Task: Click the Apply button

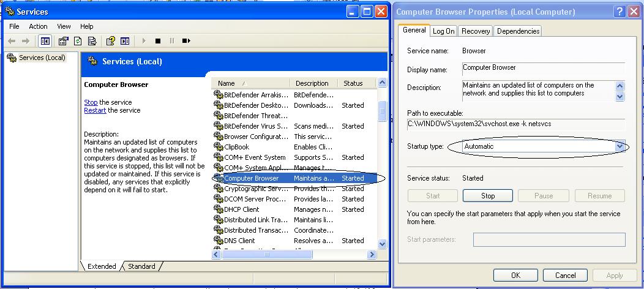Action: point(615,276)
